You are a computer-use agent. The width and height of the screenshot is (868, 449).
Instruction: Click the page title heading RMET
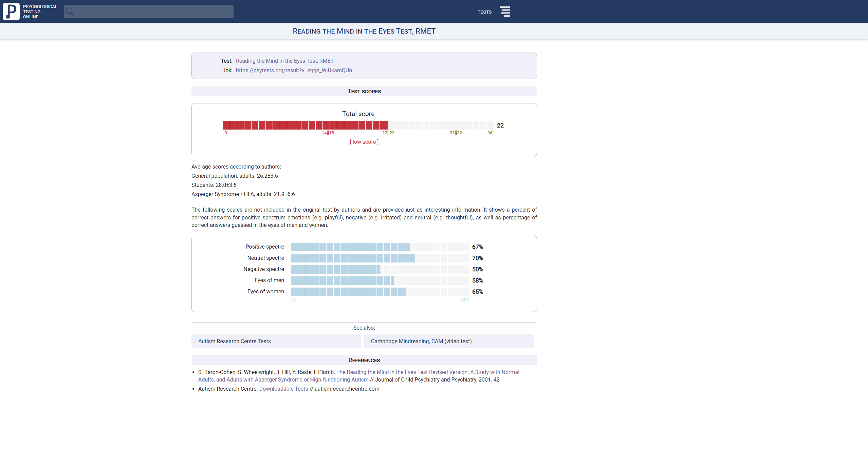(364, 31)
